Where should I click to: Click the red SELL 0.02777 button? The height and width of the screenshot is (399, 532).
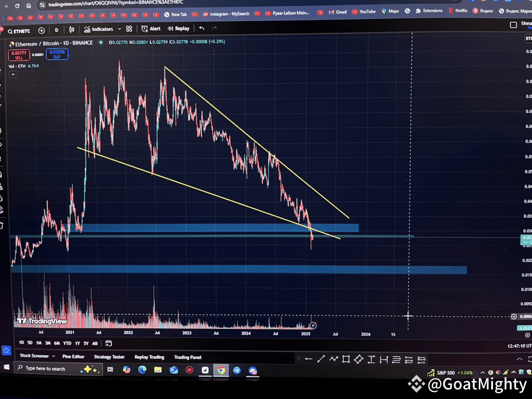(x=18, y=55)
